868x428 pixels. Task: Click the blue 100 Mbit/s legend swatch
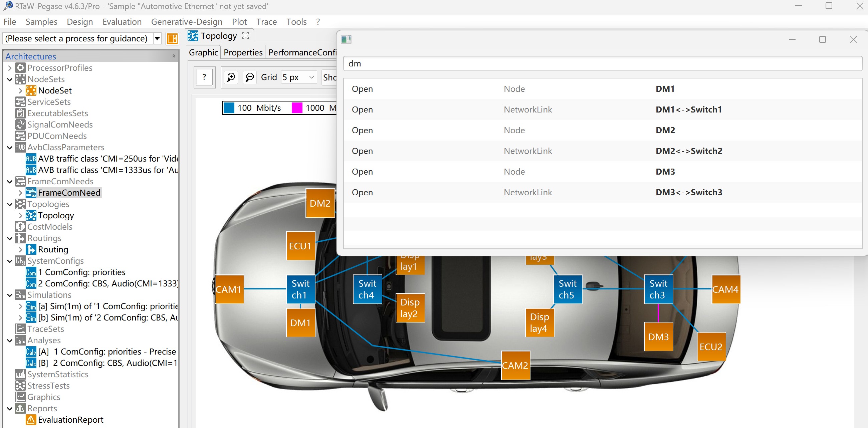[x=229, y=108]
